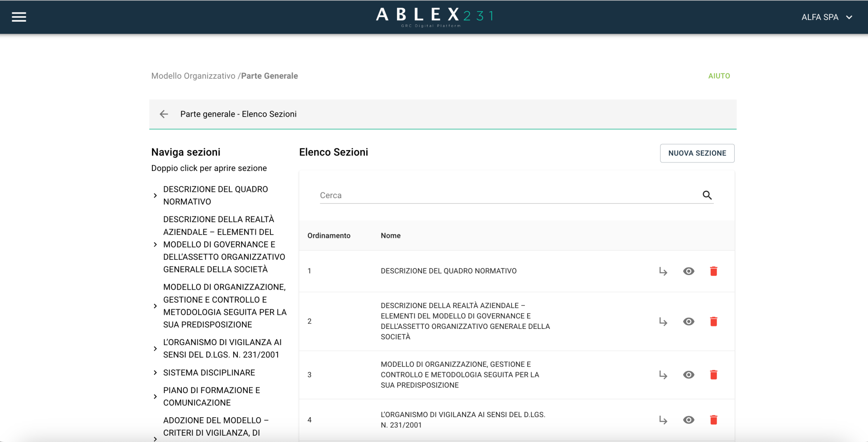Image resolution: width=868 pixels, height=442 pixels.
Task: Open the ALFA SPA account dropdown
Action: 826,17
